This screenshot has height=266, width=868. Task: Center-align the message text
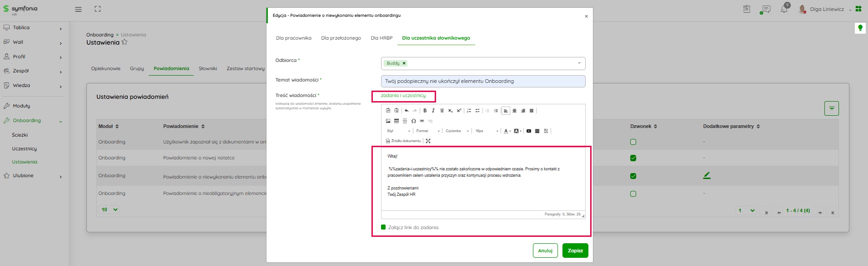[x=514, y=111]
